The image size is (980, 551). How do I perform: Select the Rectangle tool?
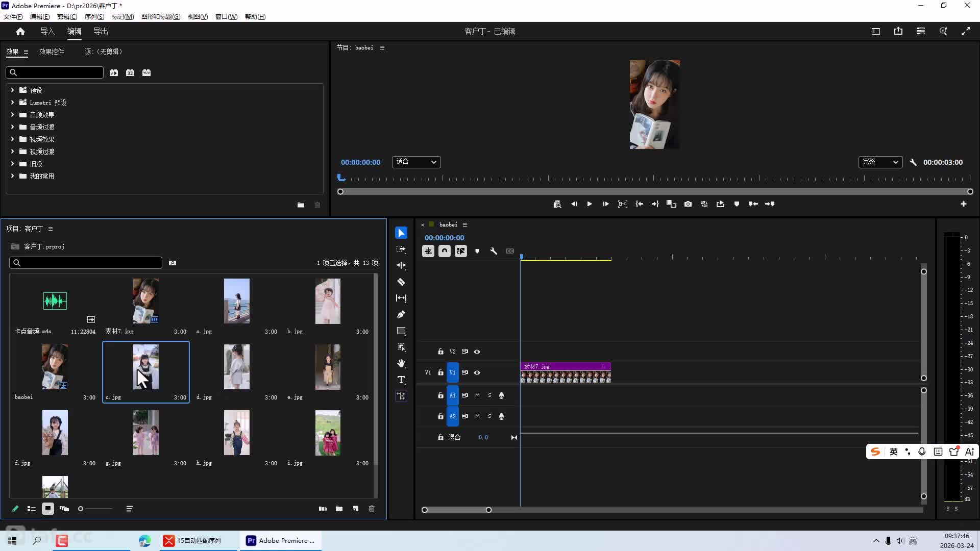pyautogui.click(x=401, y=331)
